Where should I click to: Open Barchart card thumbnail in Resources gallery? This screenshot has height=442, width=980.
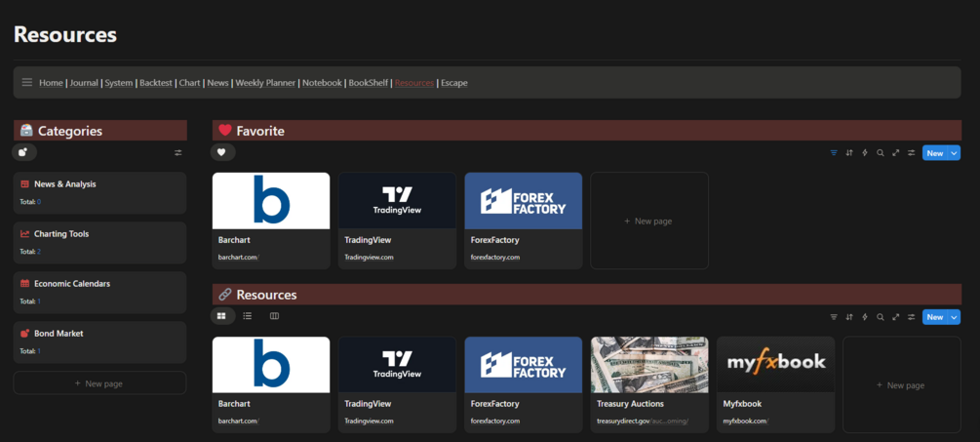click(x=271, y=365)
